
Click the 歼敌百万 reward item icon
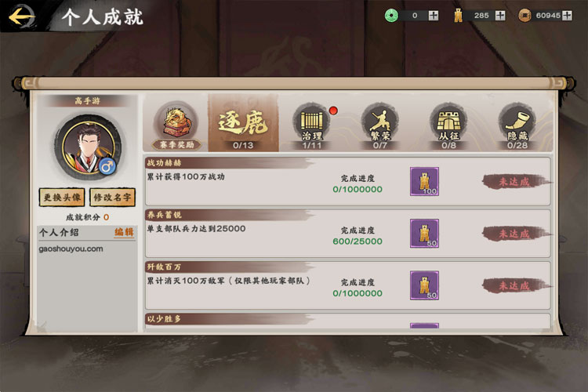point(424,285)
